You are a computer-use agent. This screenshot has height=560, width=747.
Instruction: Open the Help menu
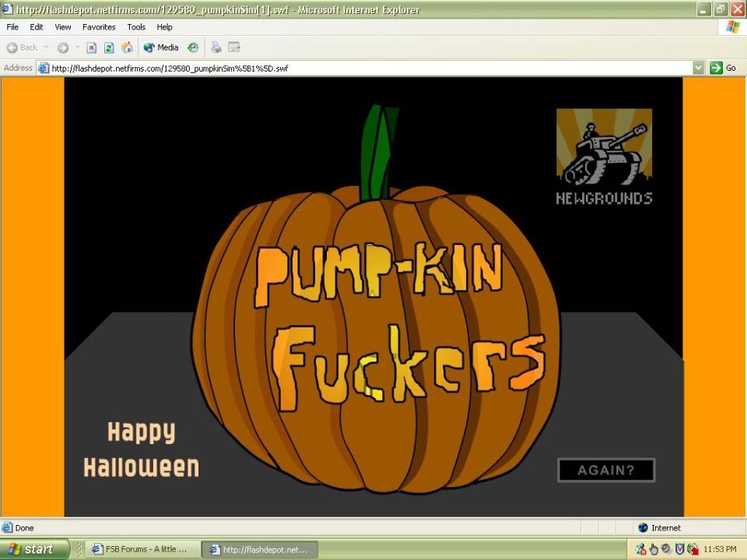tap(164, 27)
